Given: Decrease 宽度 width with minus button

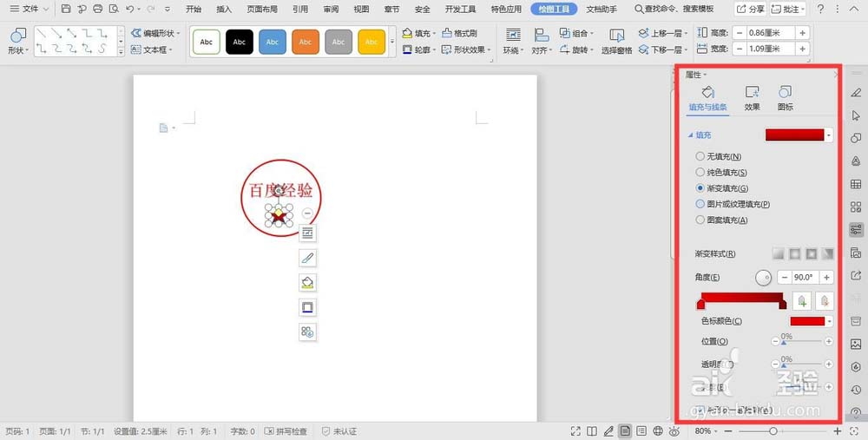Looking at the screenshot, I should click(x=740, y=49).
